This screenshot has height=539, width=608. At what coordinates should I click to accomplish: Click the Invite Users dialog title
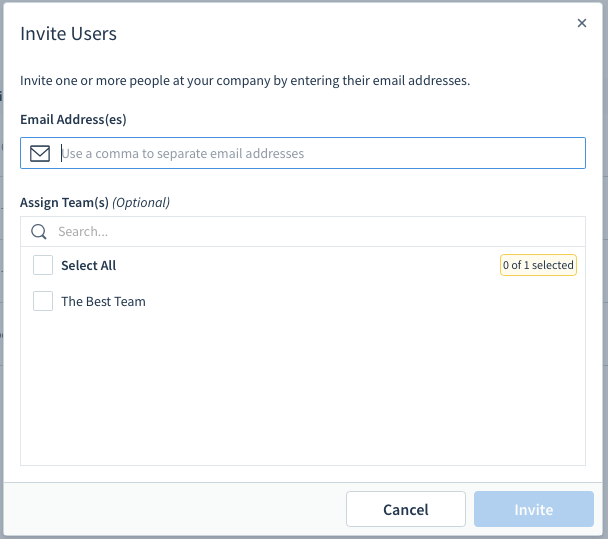click(x=68, y=34)
